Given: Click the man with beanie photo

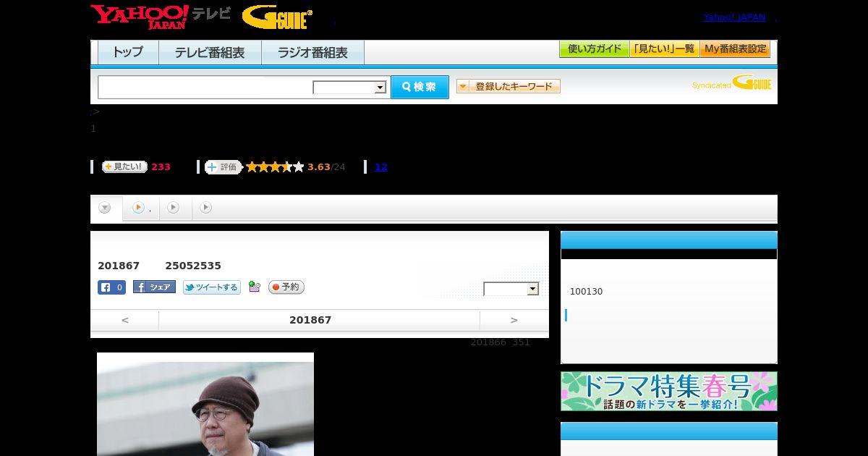Looking at the screenshot, I should (x=205, y=404).
